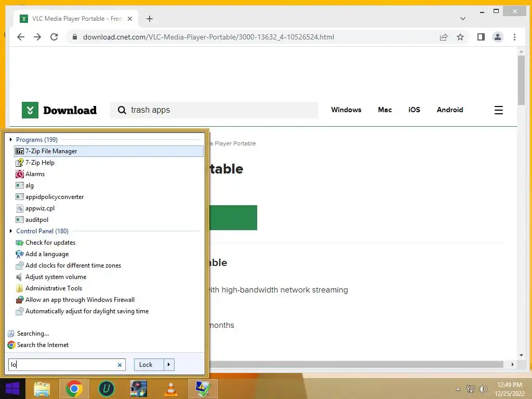Image resolution: width=532 pixels, height=399 pixels.
Task: Open a new Chrome tab
Action: tap(150, 19)
